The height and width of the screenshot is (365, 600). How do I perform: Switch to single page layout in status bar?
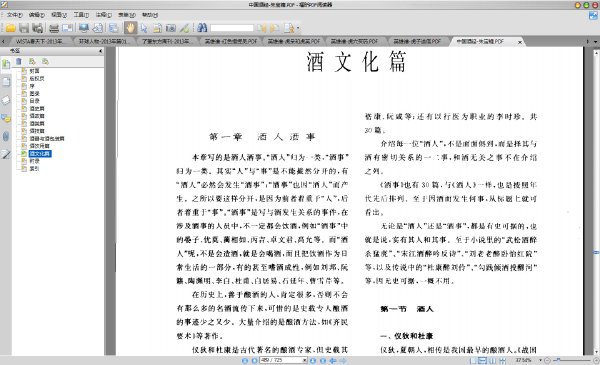[473, 360]
